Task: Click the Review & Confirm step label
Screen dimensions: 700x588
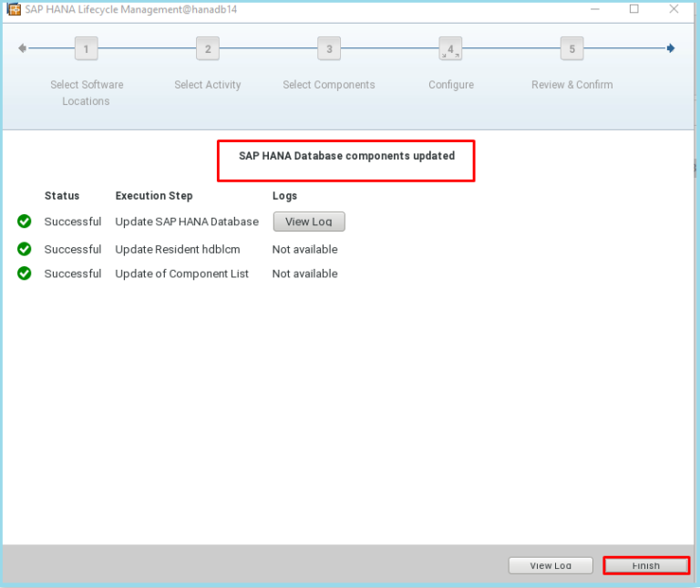Action: (571, 85)
